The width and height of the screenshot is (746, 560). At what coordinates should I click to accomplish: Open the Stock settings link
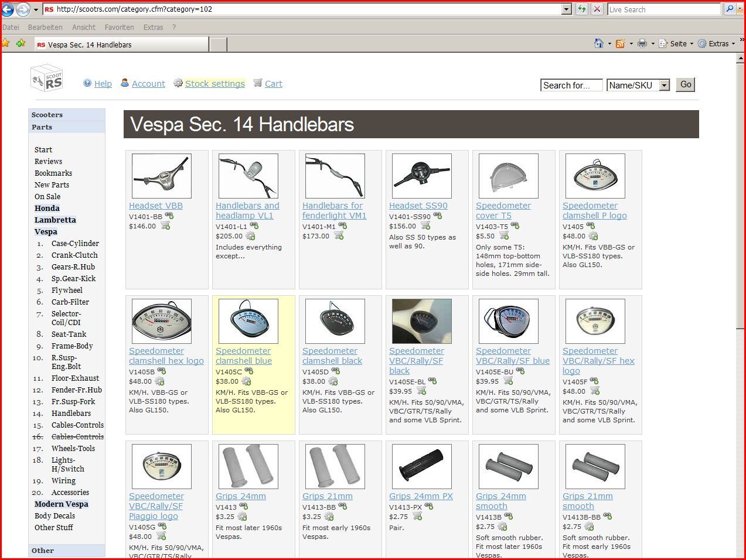(x=214, y=84)
